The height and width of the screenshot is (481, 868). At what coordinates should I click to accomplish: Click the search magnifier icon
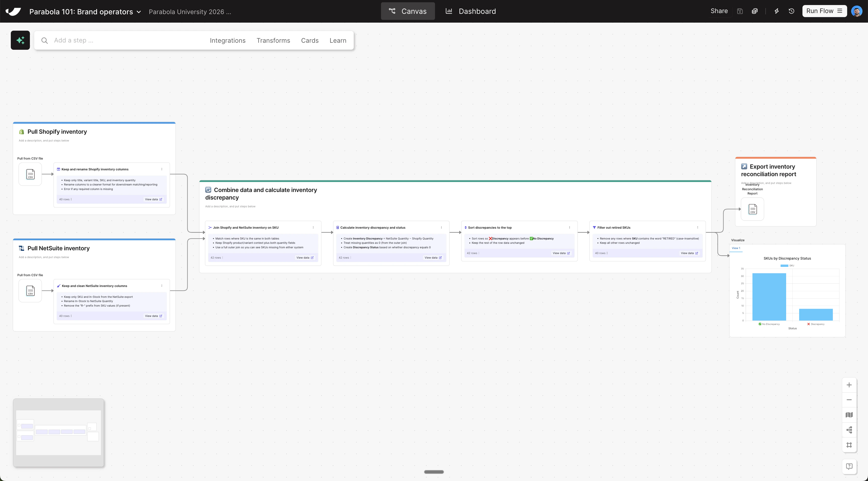tap(44, 40)
